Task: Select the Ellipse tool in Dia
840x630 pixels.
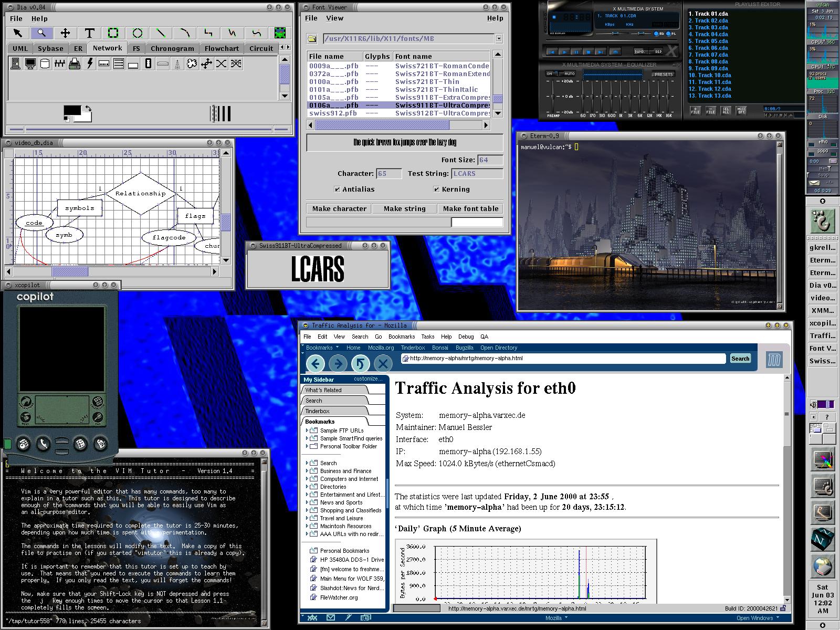Action: (137, 33)
